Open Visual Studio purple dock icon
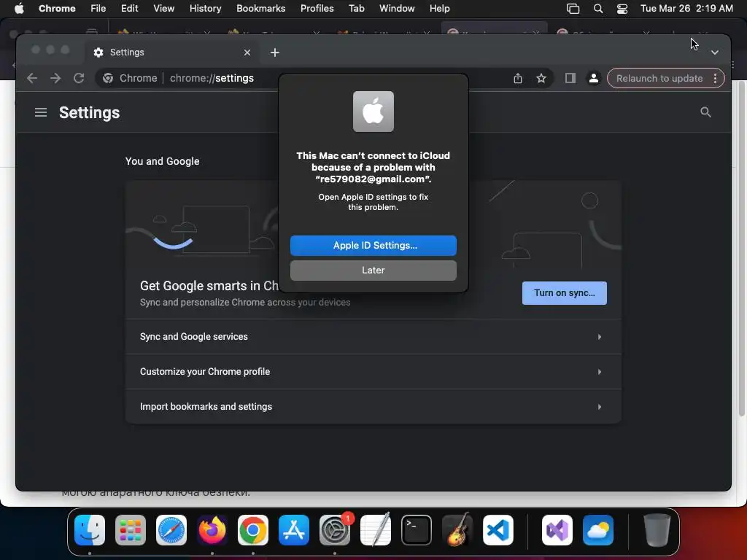This screenshot has width=747, height=560. point(557,530)
